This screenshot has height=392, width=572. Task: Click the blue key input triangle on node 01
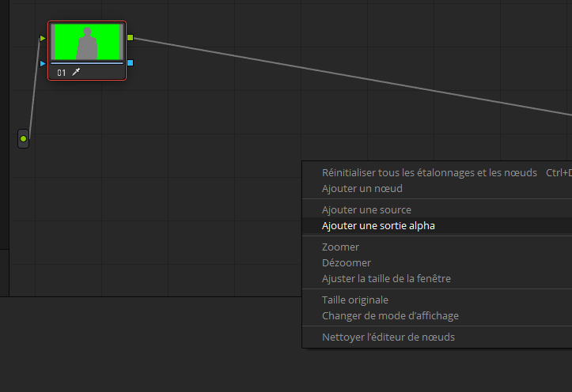[x=43, y=62]
